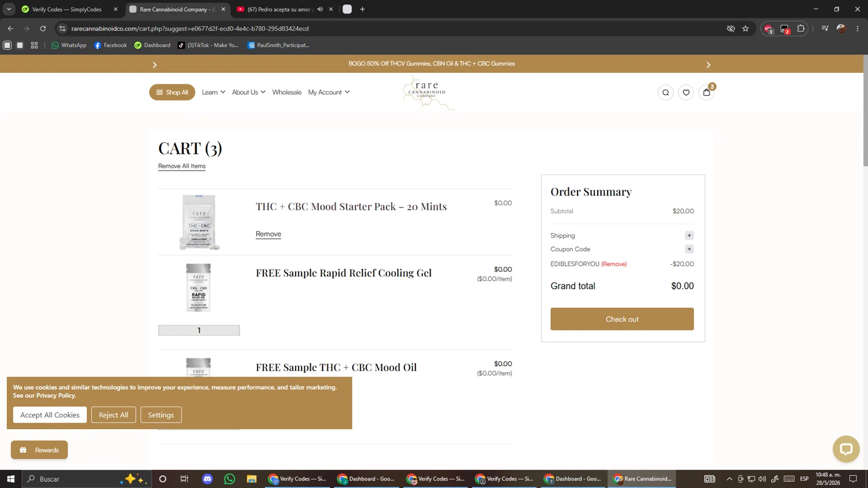The height and width of the screenshot is (488, 868).
Task: Click the browser address bar URL
Action: click(x=190, y=28)
